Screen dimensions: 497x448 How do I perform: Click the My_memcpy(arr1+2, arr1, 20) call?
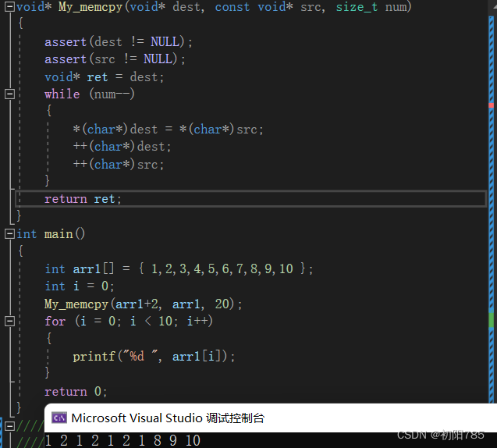tap(144, 304)
